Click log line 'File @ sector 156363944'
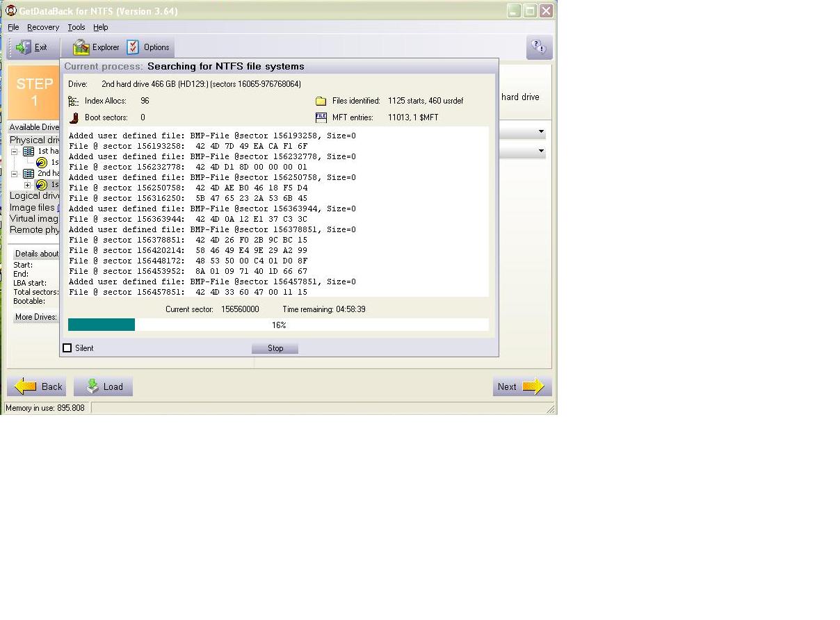Screen dimensions: 840x620 point(188,219)
